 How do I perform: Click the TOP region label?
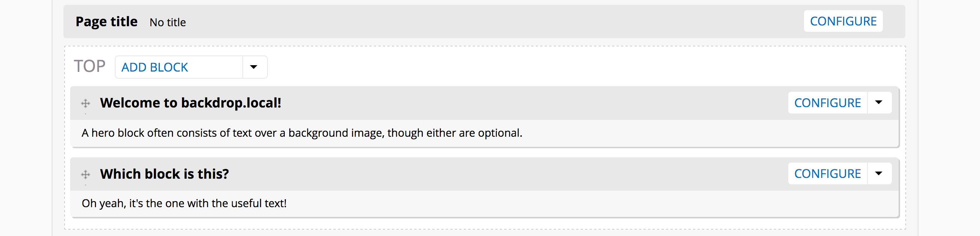[x=90, y=67]
